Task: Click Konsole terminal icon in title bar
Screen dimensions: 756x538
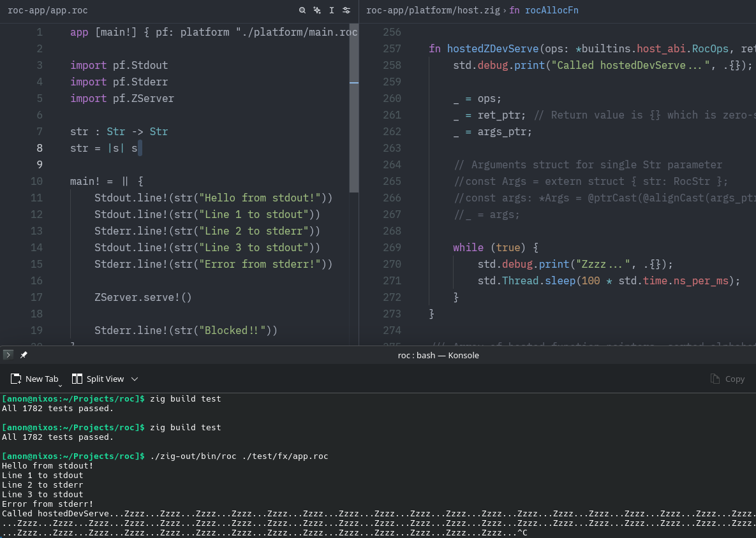Action: click(8, 355)
